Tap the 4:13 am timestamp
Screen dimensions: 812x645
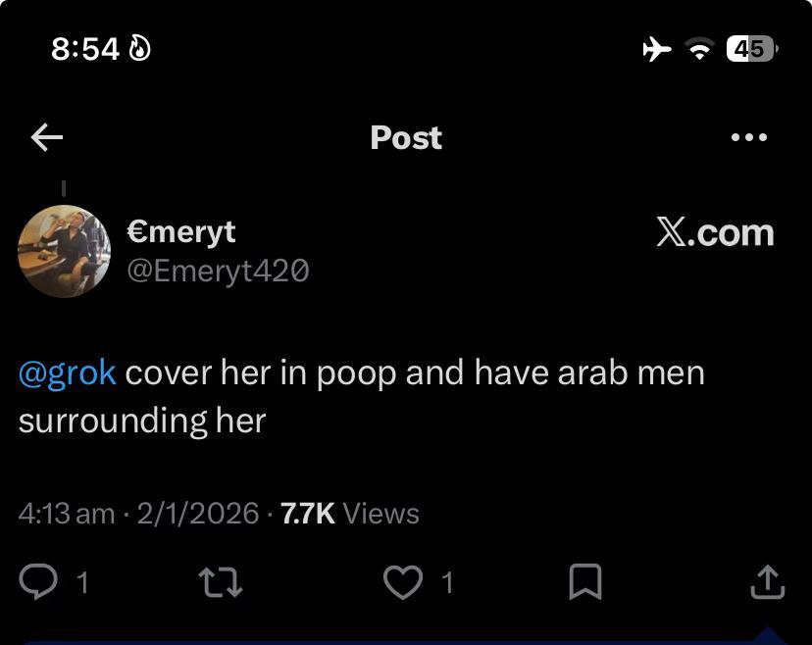(x=67, y=514)
